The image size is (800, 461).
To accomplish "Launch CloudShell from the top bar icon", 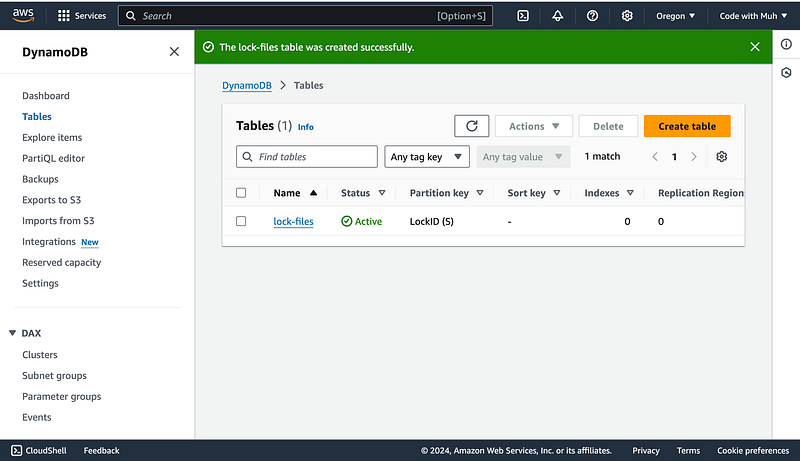I will click(x=523, y=16).
